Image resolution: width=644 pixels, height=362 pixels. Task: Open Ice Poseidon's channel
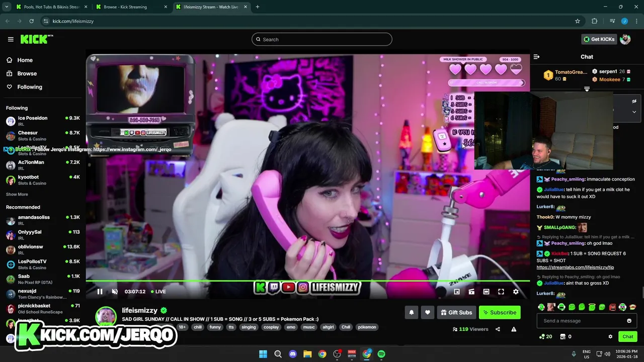[43, 121]
